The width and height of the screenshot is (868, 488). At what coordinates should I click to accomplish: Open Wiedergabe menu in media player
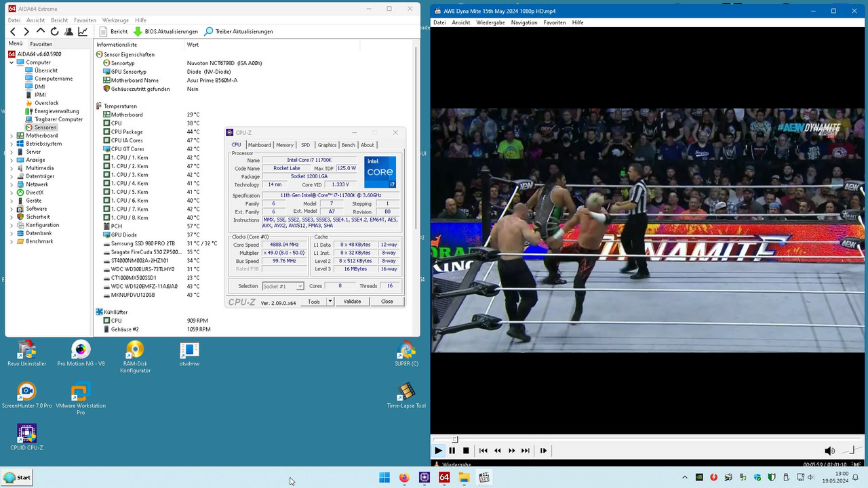pos(490,22)
